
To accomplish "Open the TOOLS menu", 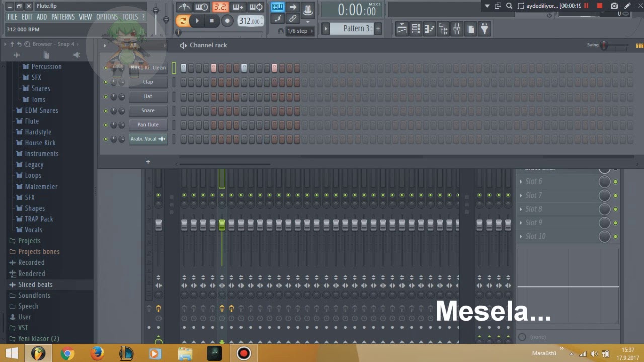I will 130,17.
